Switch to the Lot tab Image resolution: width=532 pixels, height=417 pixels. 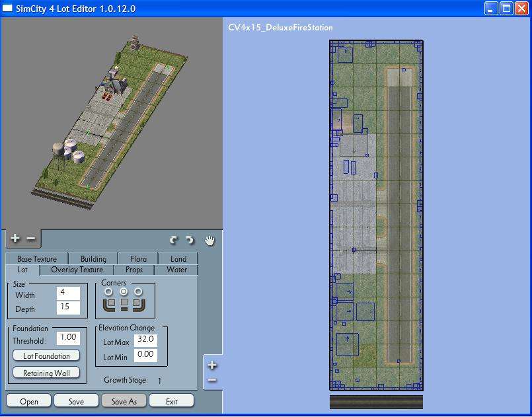tap(22, 270)
